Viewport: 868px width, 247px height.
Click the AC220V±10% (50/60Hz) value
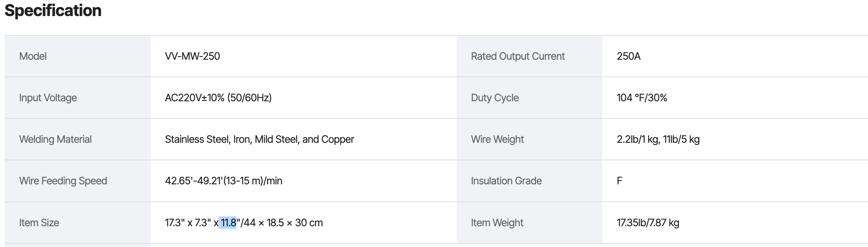tap(218, 98)
